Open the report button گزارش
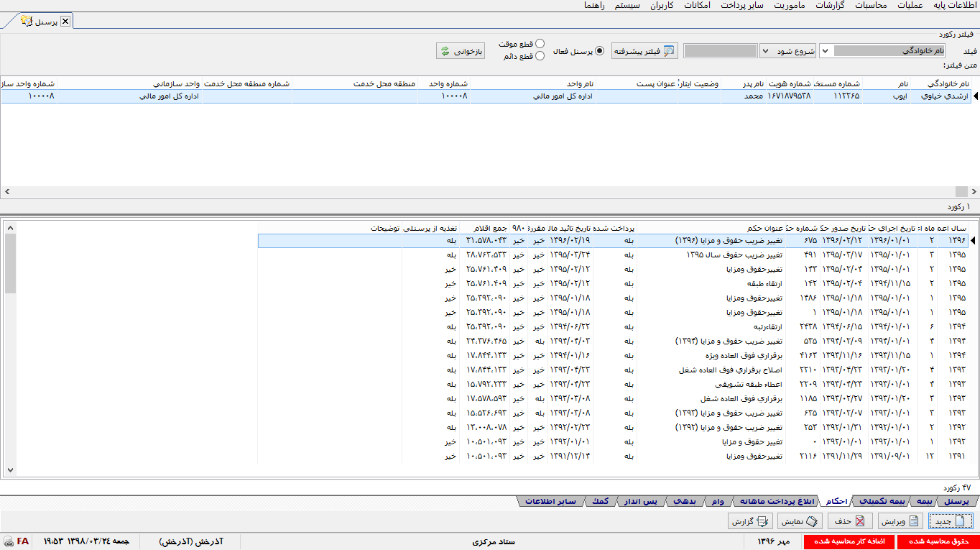This screenshot has width=980, height=550. pos(749,521)
